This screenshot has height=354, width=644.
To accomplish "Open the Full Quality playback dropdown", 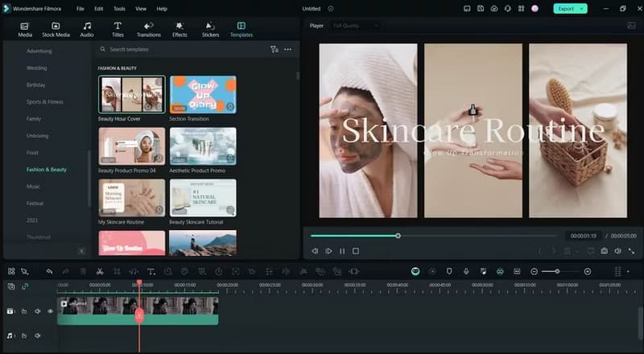I will (355, 26).
